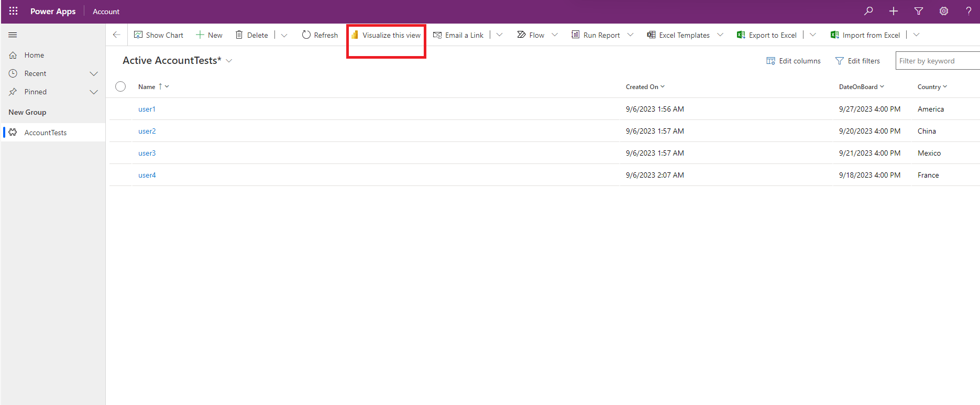Open the Excel Templates menu

[685, 35]
